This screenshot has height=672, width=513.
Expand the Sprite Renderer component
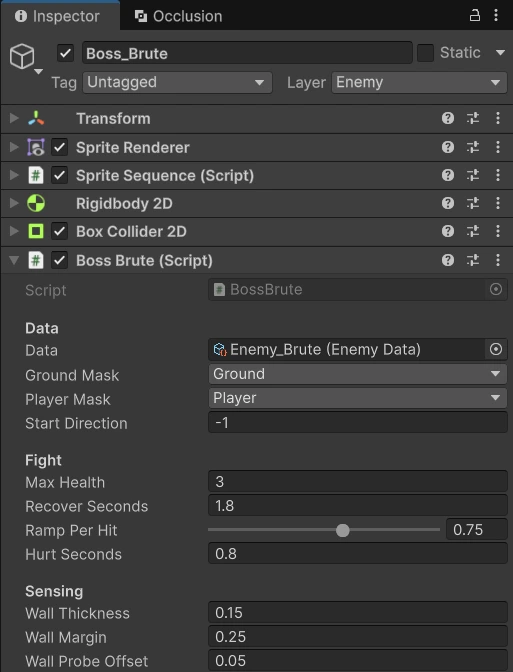[14, 147]
